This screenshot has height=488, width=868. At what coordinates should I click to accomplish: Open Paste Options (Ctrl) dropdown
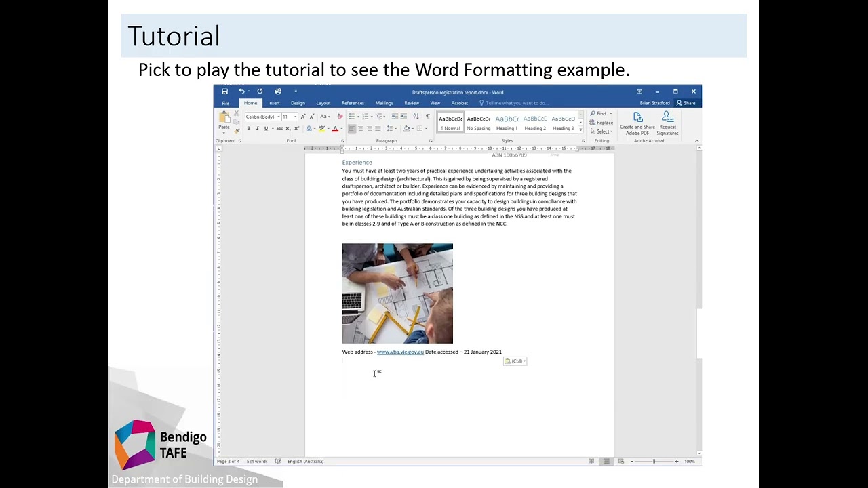click(x=515, y=361)
